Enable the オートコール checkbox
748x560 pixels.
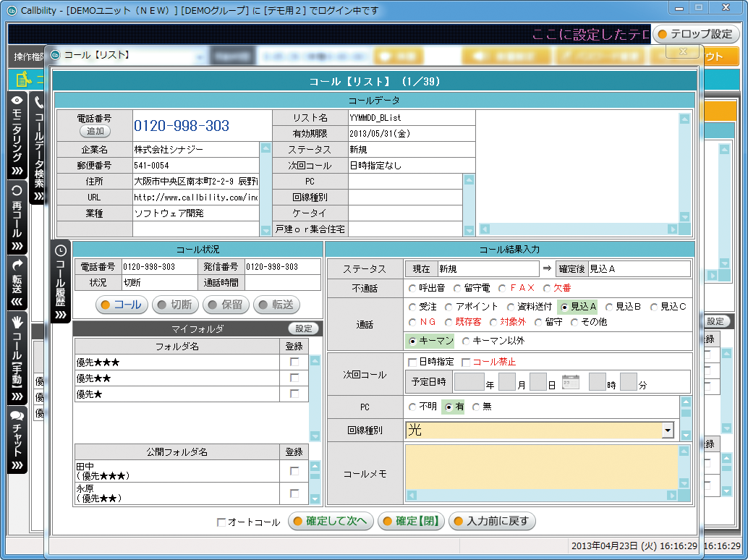pos(221,522)
